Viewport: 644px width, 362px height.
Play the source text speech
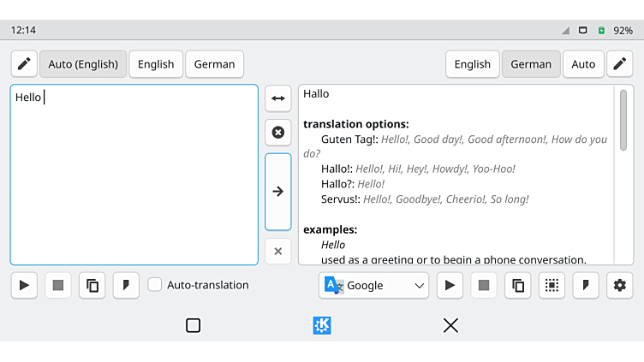[x=24, y=285]
